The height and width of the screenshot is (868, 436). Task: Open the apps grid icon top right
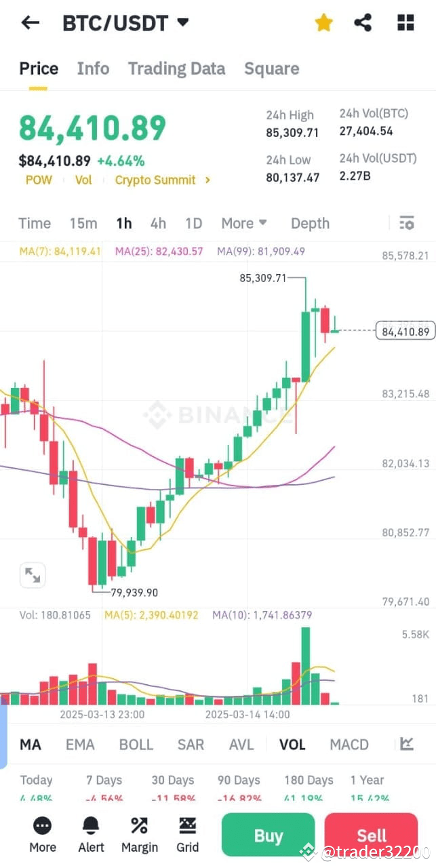pyautogui.click(x=405, y=22)
